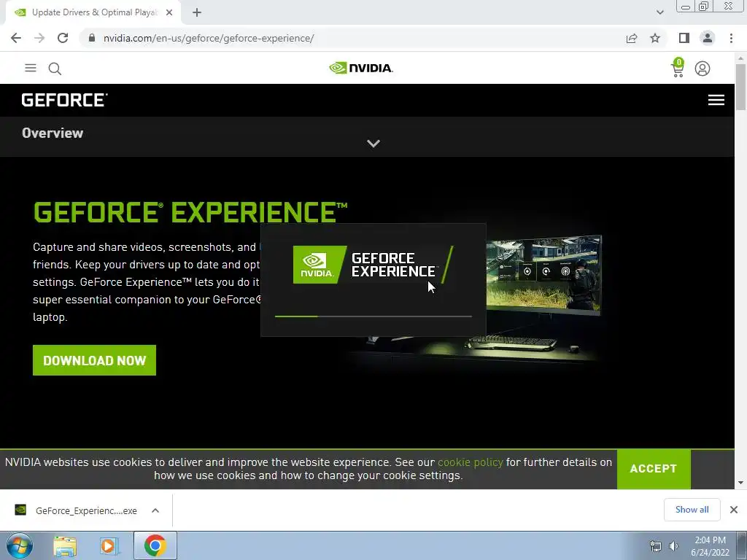747x560 pixels.
Task: Click the DOWNLOAD NOW button
Action: (x=94, y=360)
